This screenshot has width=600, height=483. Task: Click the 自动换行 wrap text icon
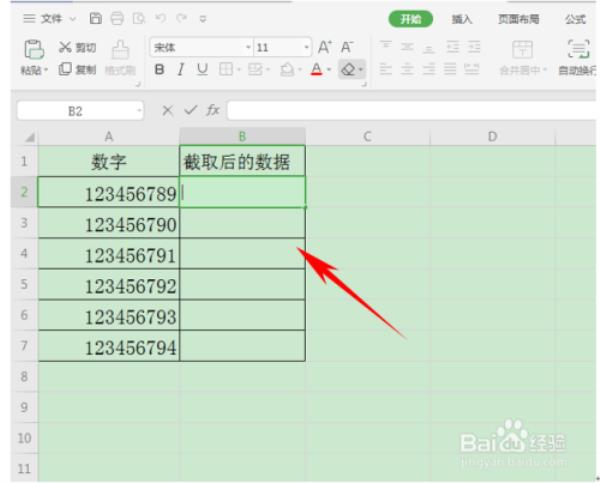[x=578, y=49]
